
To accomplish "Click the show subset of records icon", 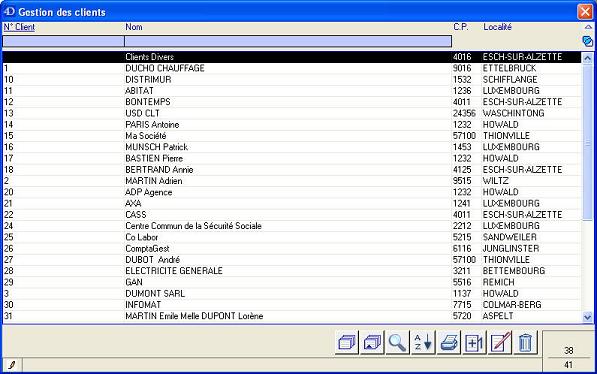I will click(372, 342).
